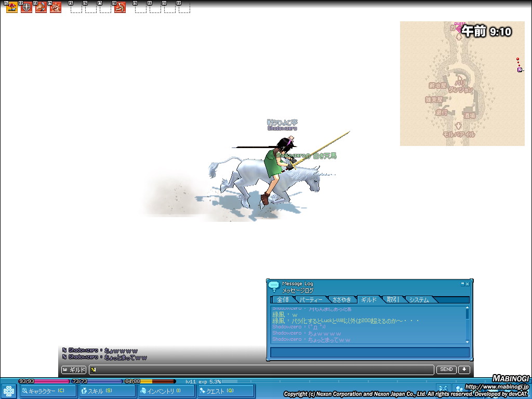Open the インベントリ (I) inventory window
Viewport: 532px width, 399px height.
click(x=167, y=391)
